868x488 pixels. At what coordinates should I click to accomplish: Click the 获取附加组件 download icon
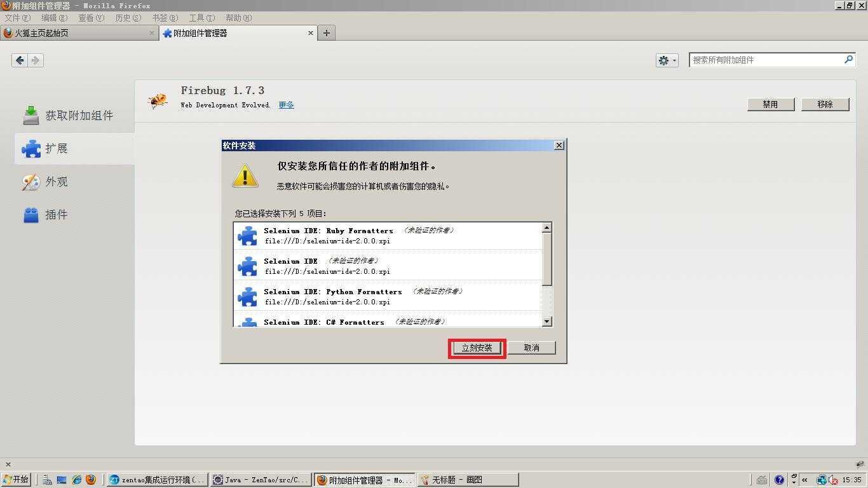click(31, 115)
